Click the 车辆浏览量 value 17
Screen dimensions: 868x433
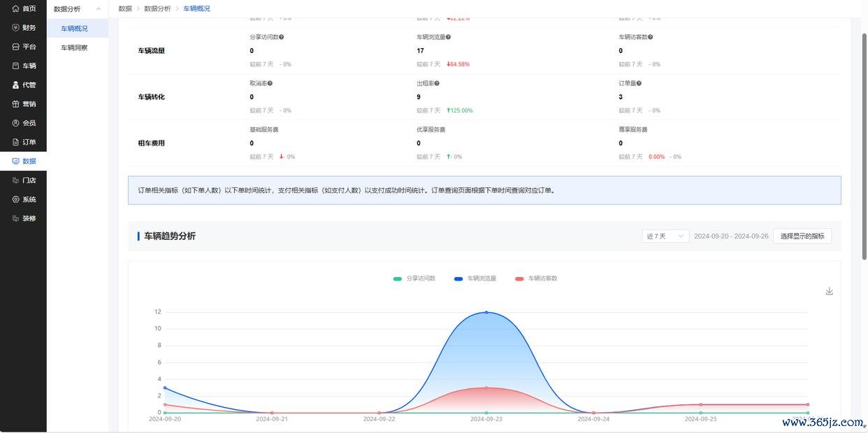[420, 50]
